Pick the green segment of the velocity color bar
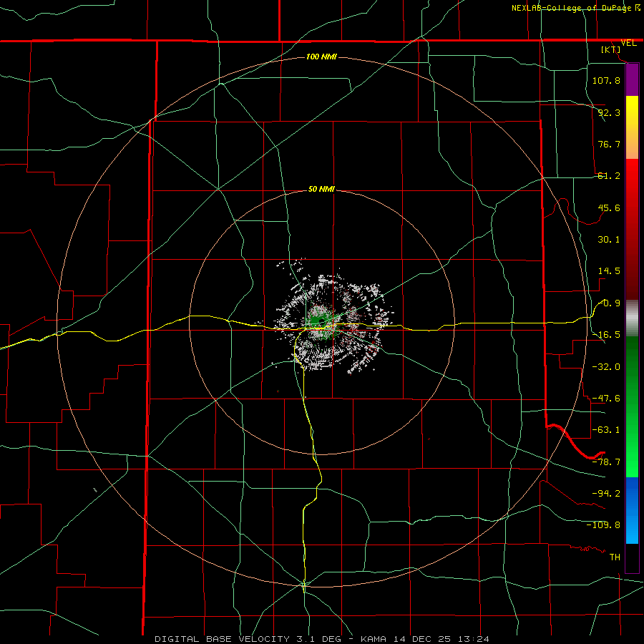644x644 pixels. coord(632,406)
